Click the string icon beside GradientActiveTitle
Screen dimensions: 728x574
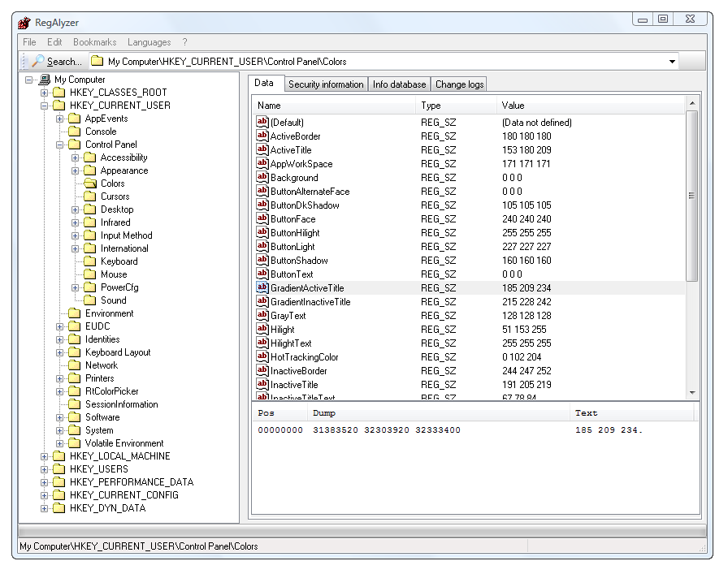click(x=262, y=287)
